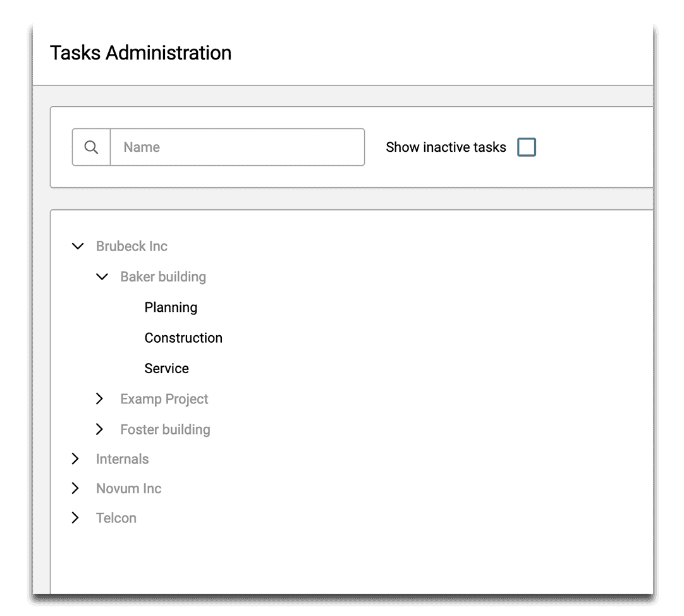Click the Tasks Administration heading
The width and height of the screenshot is (684, 616).
click(x=140, y=53)
